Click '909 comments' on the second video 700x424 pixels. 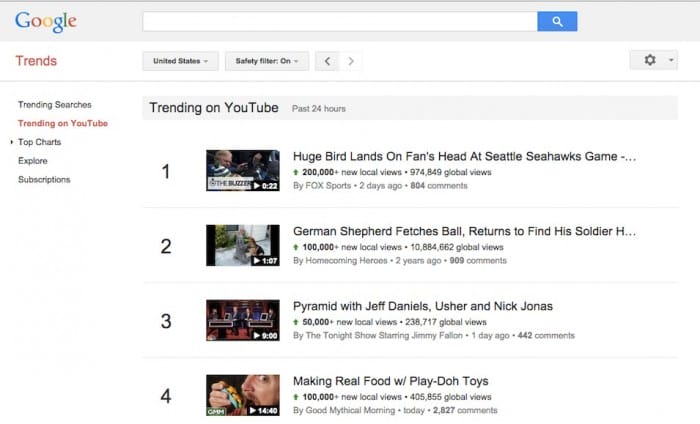tap(478, 261)
